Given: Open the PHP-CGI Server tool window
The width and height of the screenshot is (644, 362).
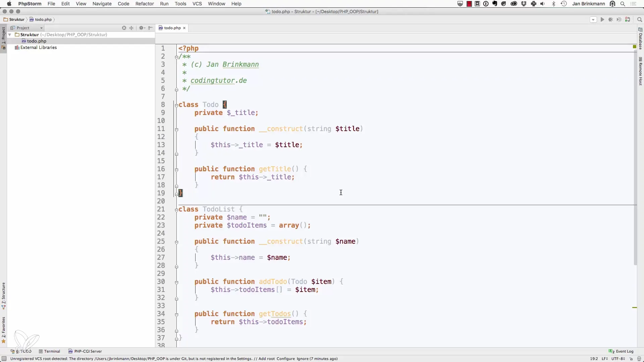Looking at the screenshot, I should click(85, 351).
